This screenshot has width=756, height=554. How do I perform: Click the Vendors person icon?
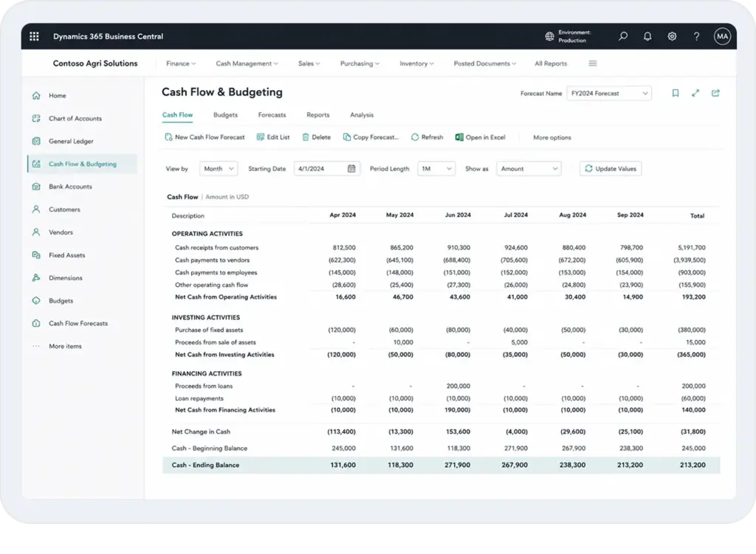click(36, 232)
